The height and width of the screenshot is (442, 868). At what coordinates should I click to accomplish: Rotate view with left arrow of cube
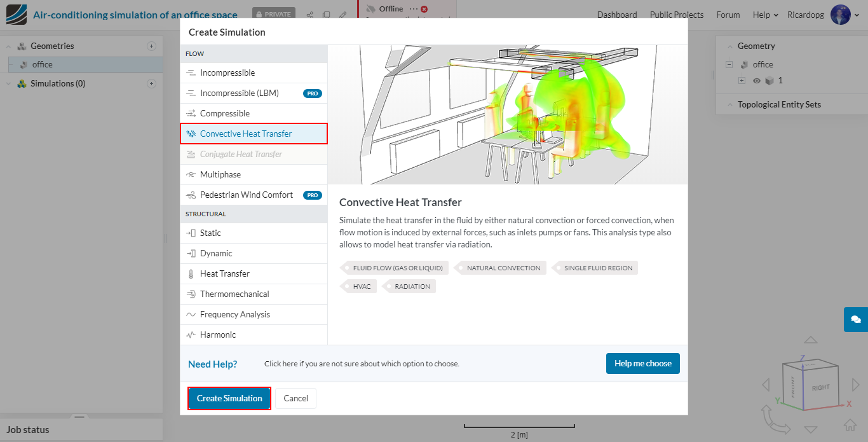[766, 385]
